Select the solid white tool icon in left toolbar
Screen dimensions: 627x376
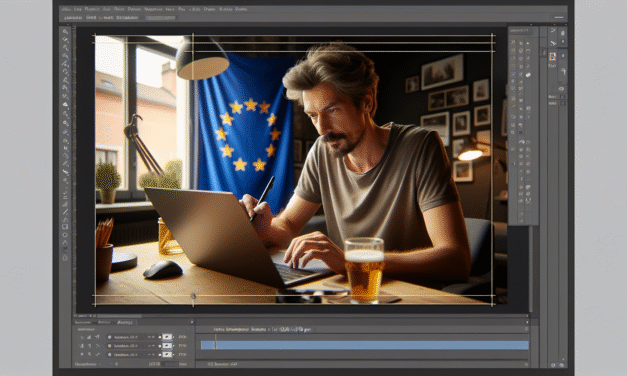(65, 104)
